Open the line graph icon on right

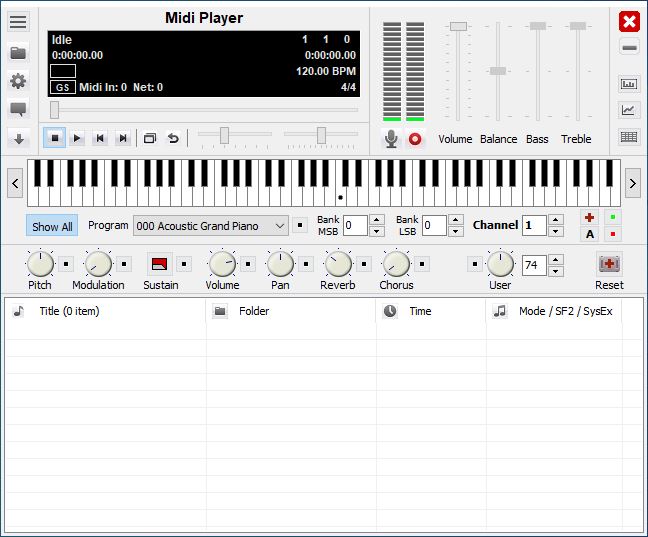(x=629, y=110)
